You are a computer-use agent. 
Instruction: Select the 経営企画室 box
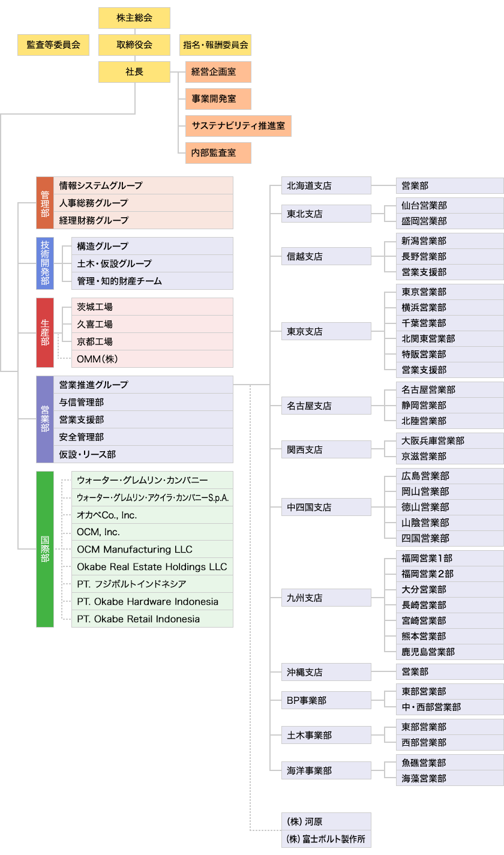pos(218,71)
